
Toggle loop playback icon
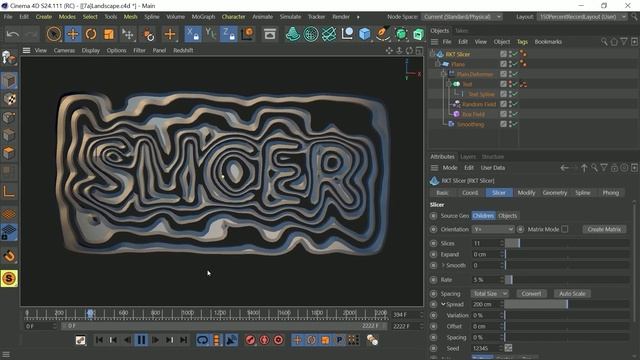202,340
